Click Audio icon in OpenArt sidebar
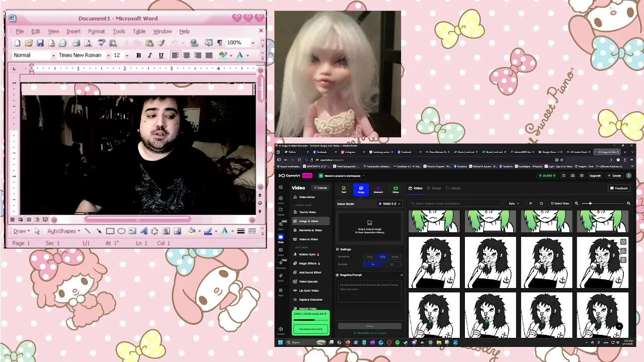644x362 pixels. tap(281, 278)
